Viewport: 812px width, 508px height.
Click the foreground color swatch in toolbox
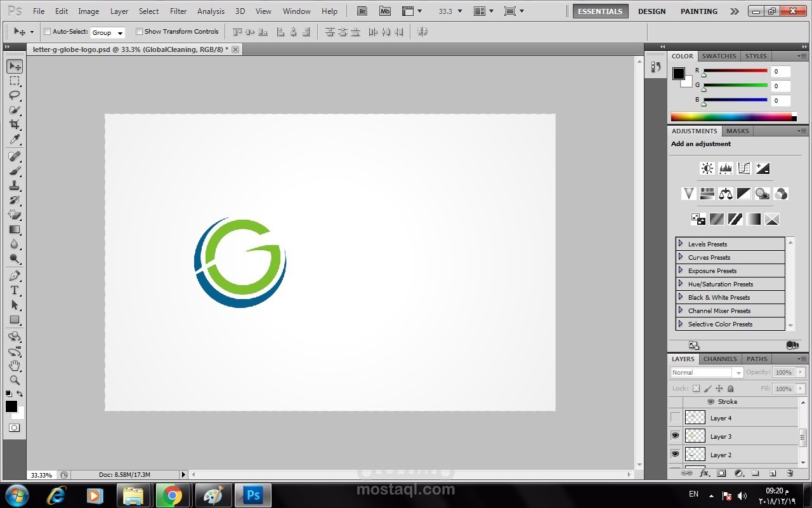point(11,406)
